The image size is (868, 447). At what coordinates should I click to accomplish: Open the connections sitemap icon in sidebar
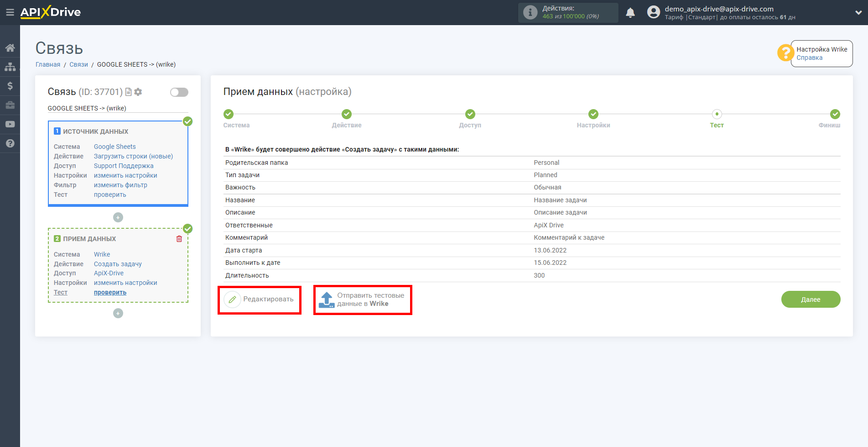coord(10,67)
